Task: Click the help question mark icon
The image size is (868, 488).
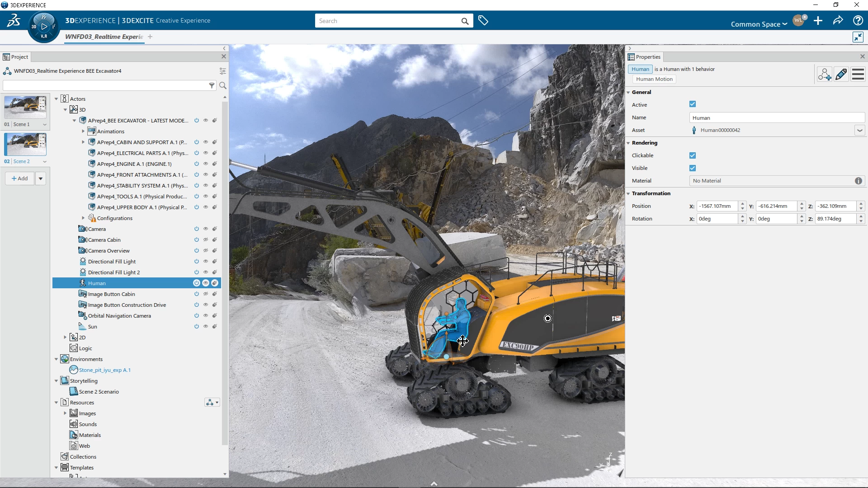Action: coord(857,20)
